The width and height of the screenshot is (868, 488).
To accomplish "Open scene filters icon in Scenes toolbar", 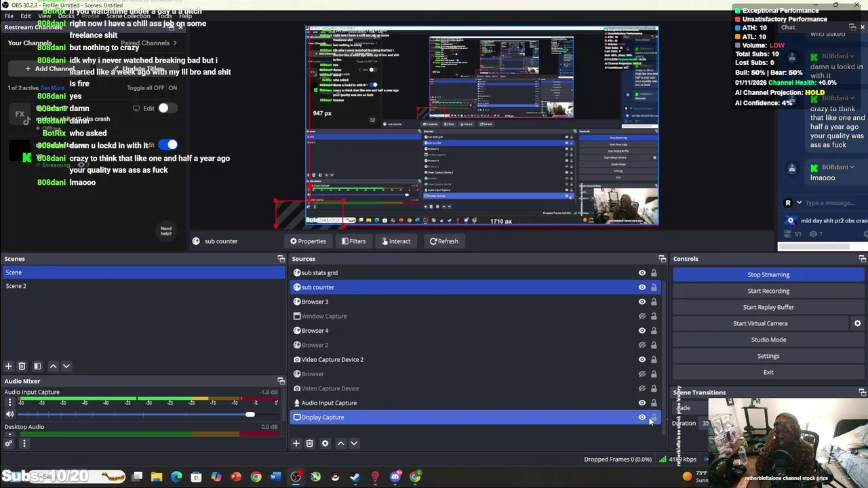I will [x=37, y=366].
